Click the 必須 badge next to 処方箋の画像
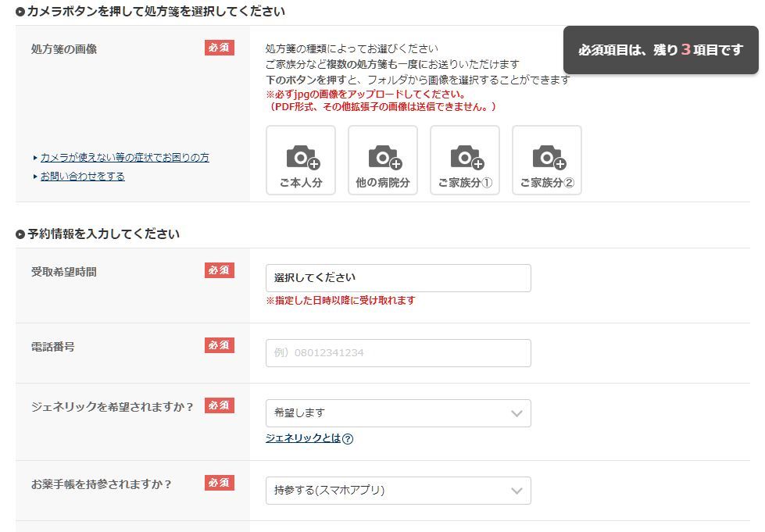 pos(220,48)
